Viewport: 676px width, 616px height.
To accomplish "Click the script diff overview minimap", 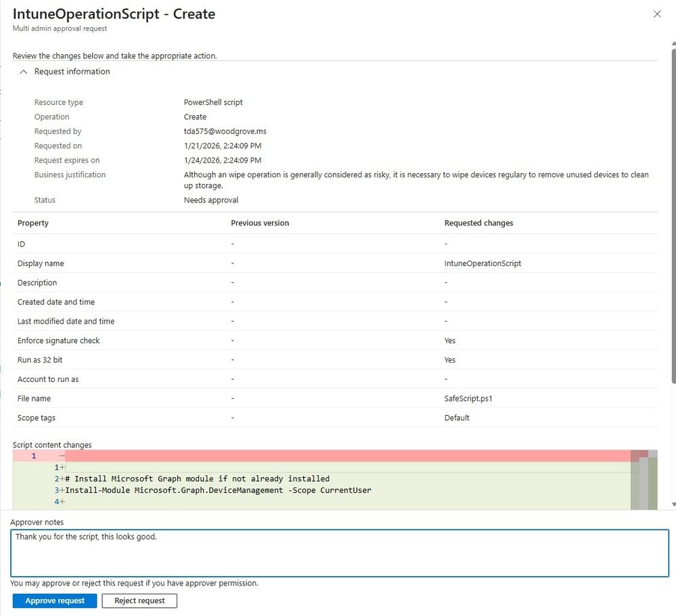I will (644, 480).
